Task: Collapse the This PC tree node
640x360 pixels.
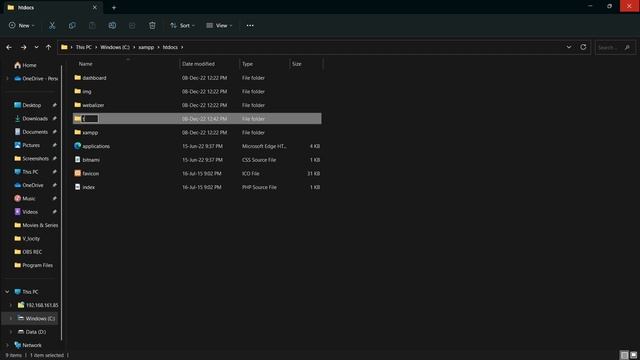Action: [7, 292]
